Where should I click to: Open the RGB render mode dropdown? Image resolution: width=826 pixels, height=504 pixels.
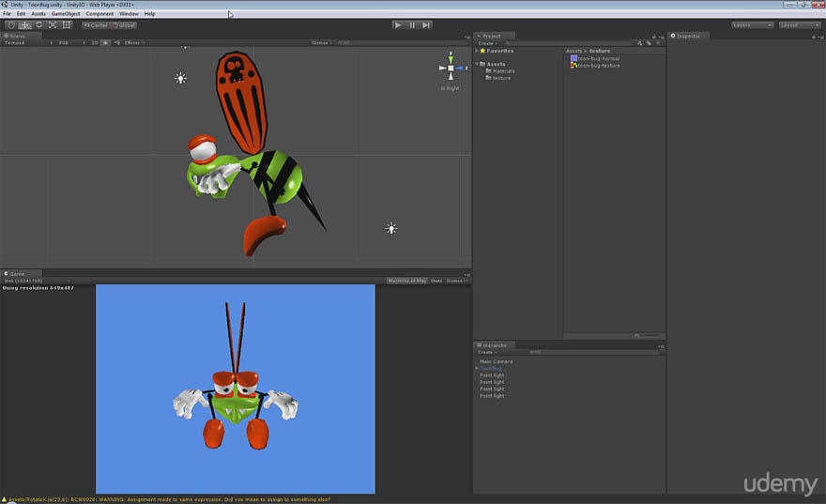pos(71,42)
